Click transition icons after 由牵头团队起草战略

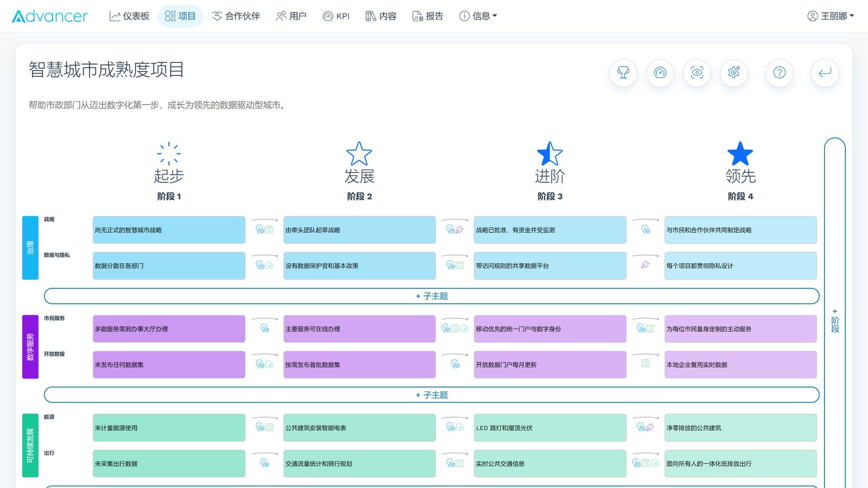click(x=455, y=229)
